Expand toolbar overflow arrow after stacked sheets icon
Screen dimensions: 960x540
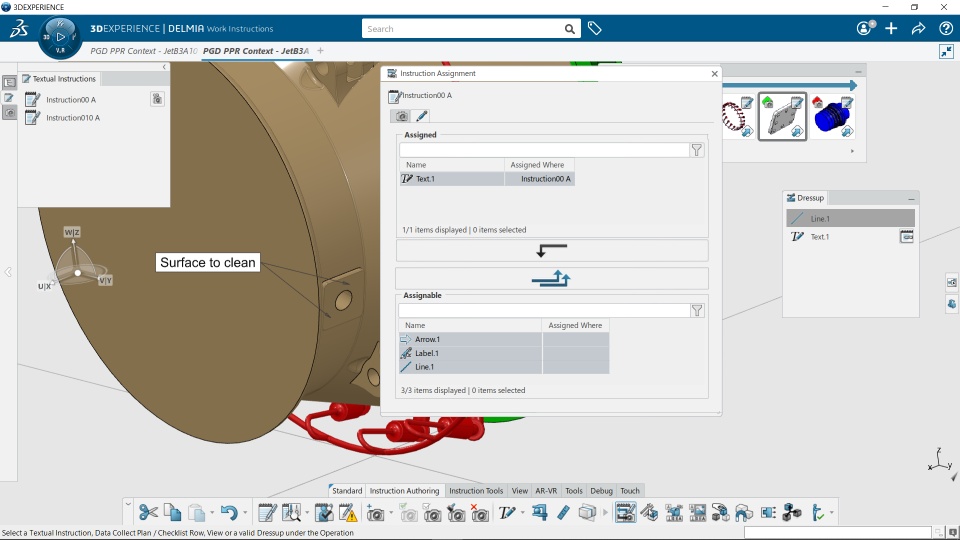pyautogui.click(x=605, y=512)
